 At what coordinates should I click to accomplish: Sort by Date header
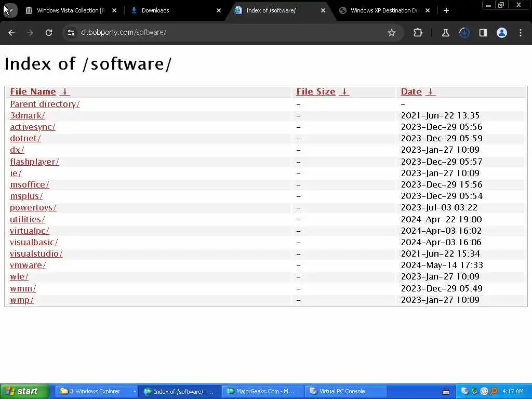coord(411,91)
